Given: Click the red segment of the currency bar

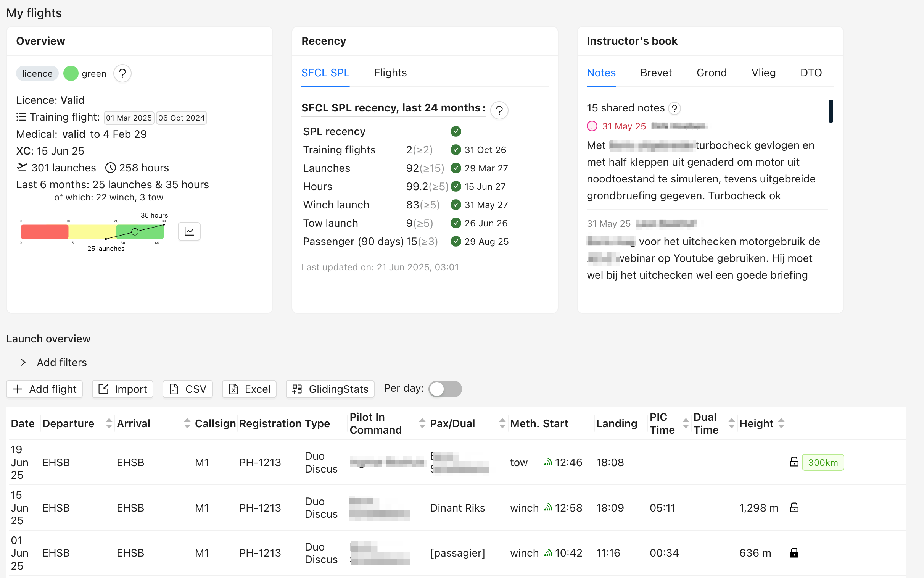Looking at the screenshot, I should pyautogui.click(x=44, y=232).
